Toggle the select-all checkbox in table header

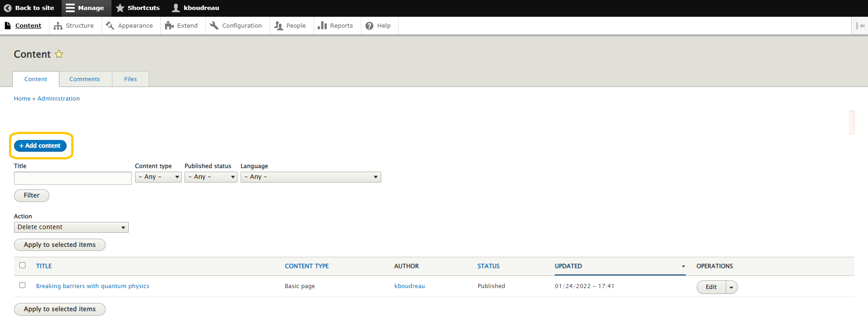pyautogui.click(x=22, y=265)
